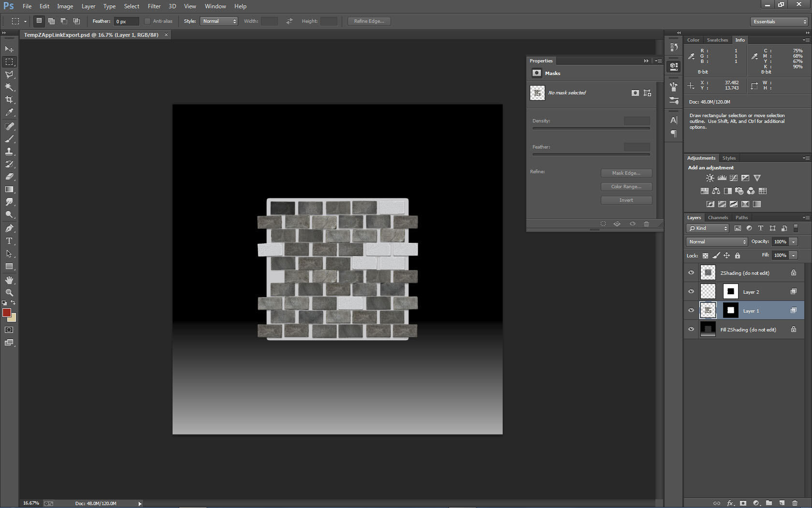Open the Filter menu
The height and width of the screenshot is (508, 812).
(x=154, y=6)
